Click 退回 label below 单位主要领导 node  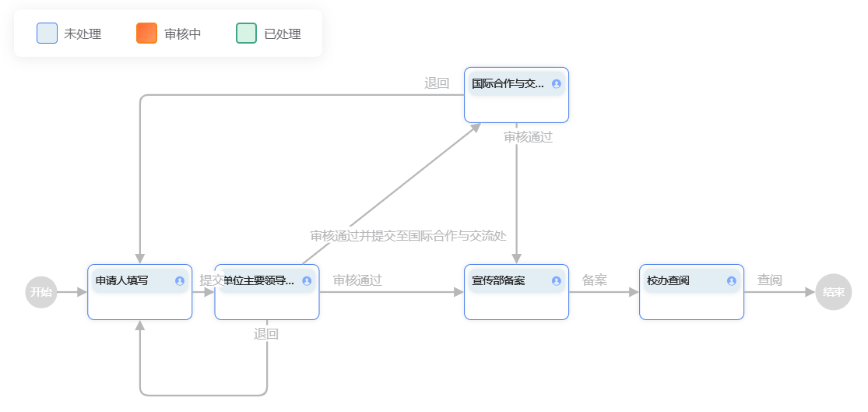pos(266,334)
